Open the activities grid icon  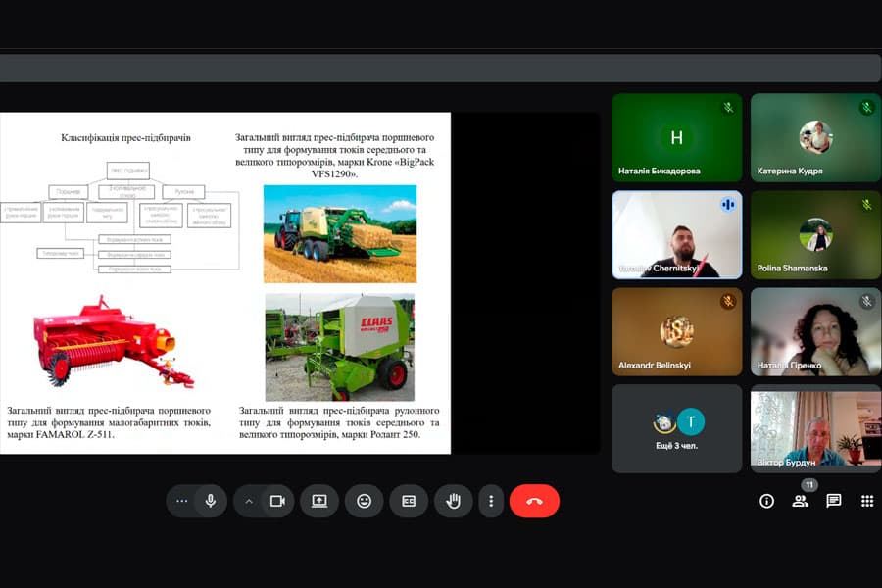[x=867, y=501]
